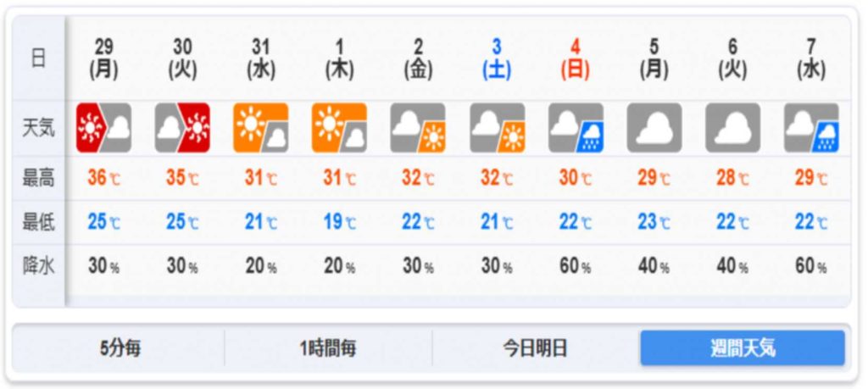Click the weather icon for Thursday 1

(x=339, y=128)
